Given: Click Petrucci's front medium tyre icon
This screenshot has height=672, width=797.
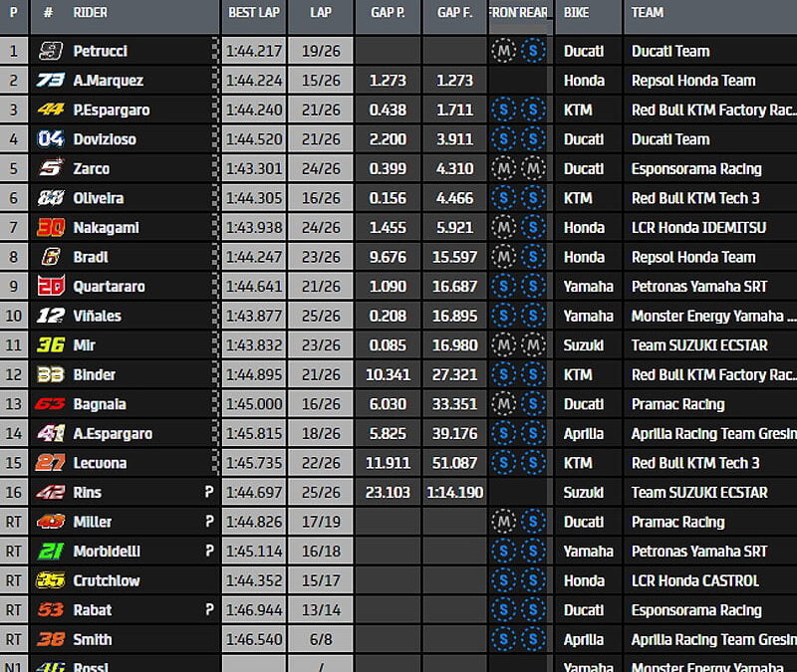Looking at the screenshot, I should [504, 51].
